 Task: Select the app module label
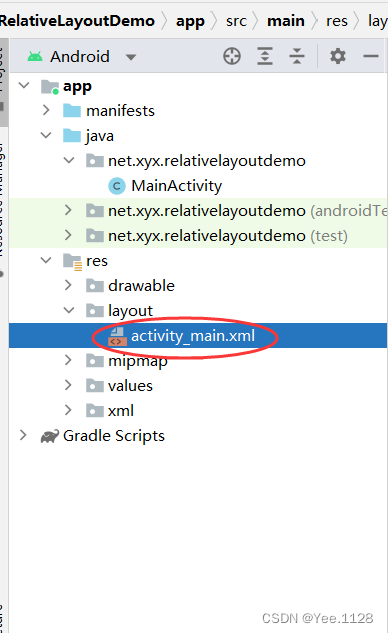(78, 87)
